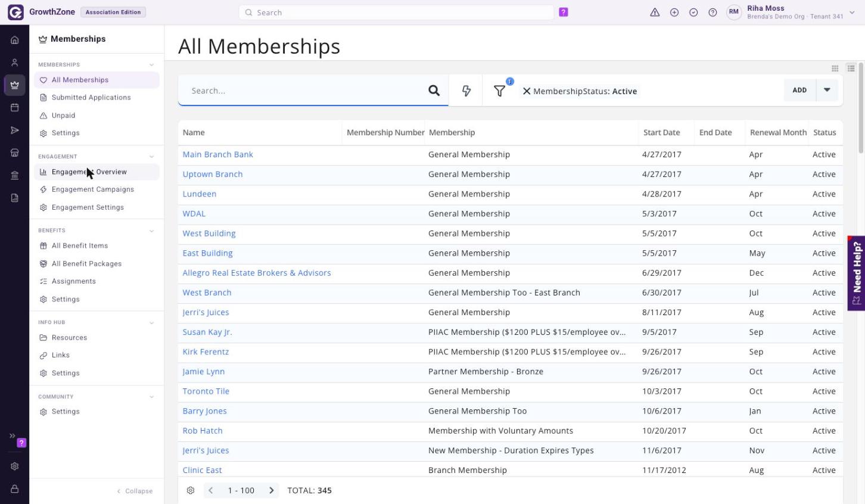Screen dimensions: 865x504
Task: Open Unpaid in sidebar
Action: coord(97,116)
